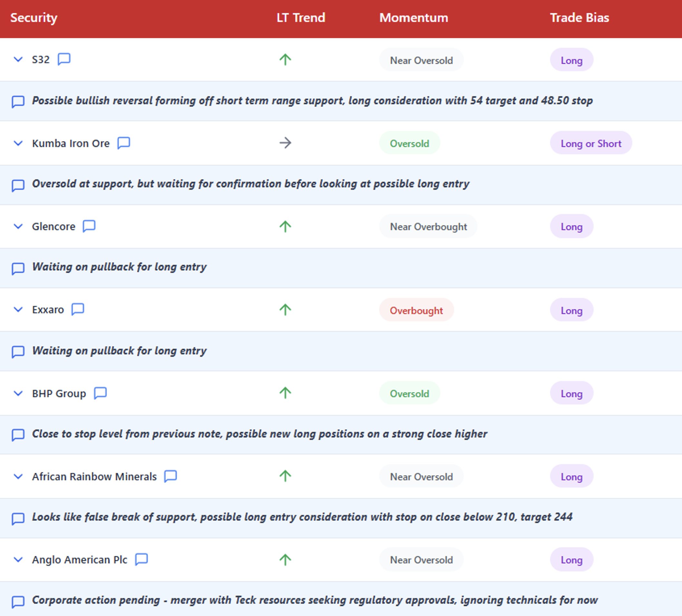Collapse the S32 row chevron
This screenshot has height=616, width=682.
18,60
